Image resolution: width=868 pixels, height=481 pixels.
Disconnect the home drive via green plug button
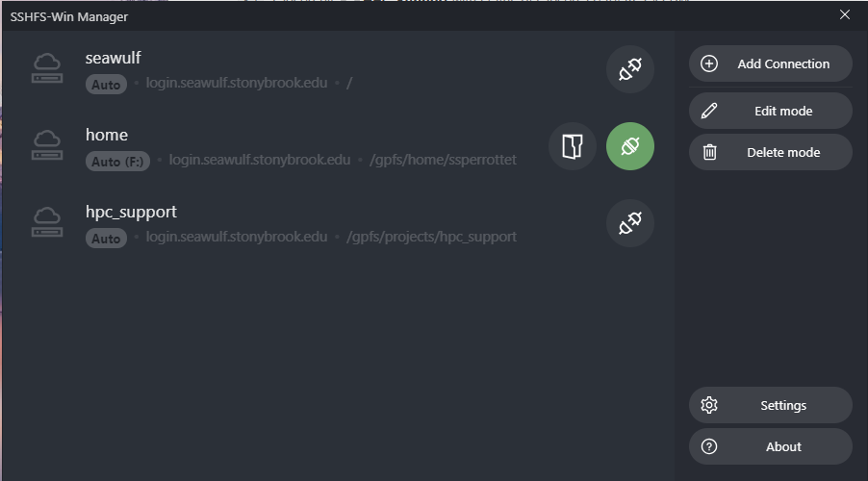[x=630, y=146]
